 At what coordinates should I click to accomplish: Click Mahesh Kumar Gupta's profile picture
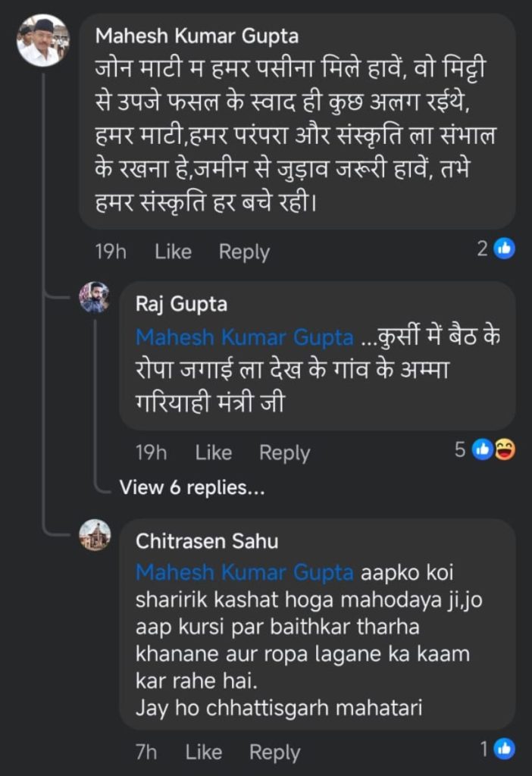tap(42, 40)
